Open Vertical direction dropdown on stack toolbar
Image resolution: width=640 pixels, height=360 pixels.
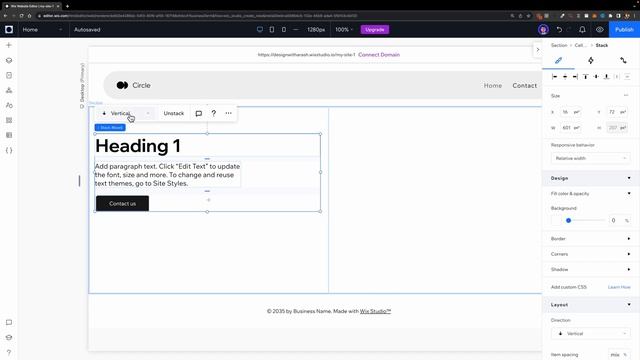click(x=127, y=113)
